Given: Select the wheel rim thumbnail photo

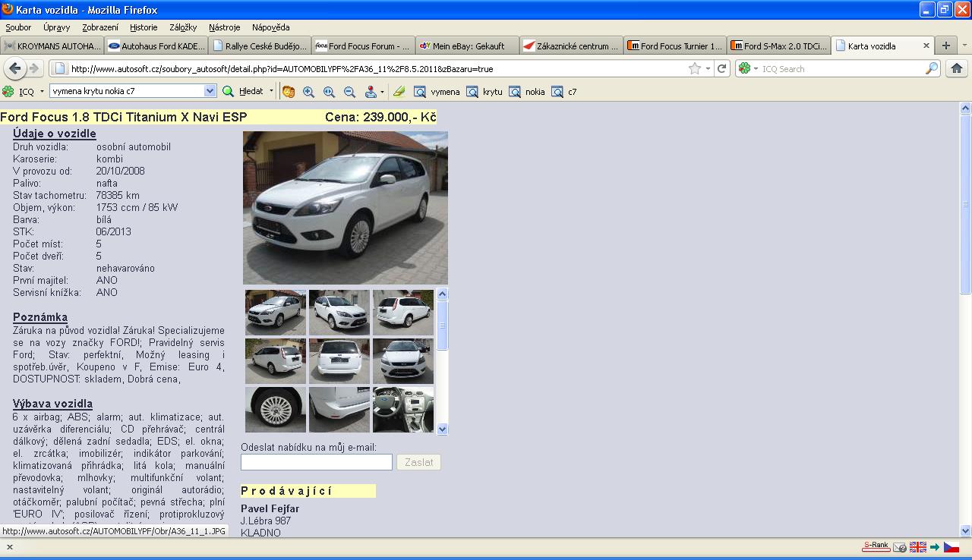Looking at the screenshot, I should pyautogui.click(x=276, y=410).
